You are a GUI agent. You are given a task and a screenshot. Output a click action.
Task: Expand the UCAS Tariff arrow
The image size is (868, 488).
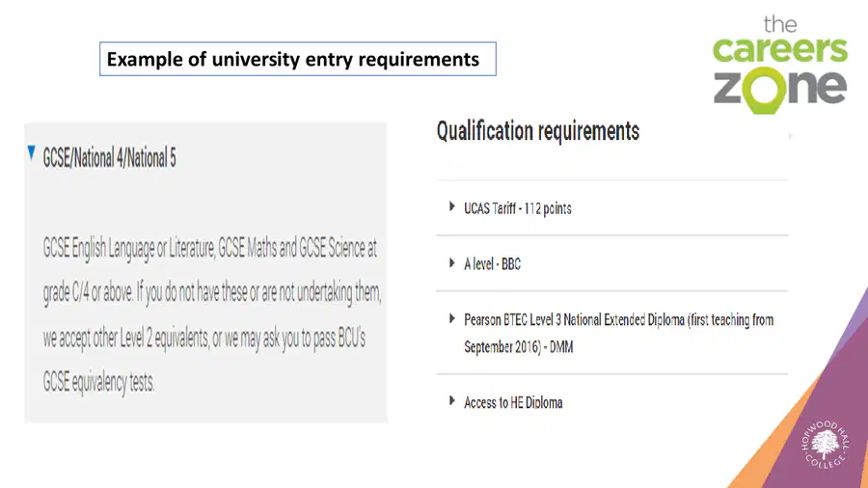pos(451,207)
